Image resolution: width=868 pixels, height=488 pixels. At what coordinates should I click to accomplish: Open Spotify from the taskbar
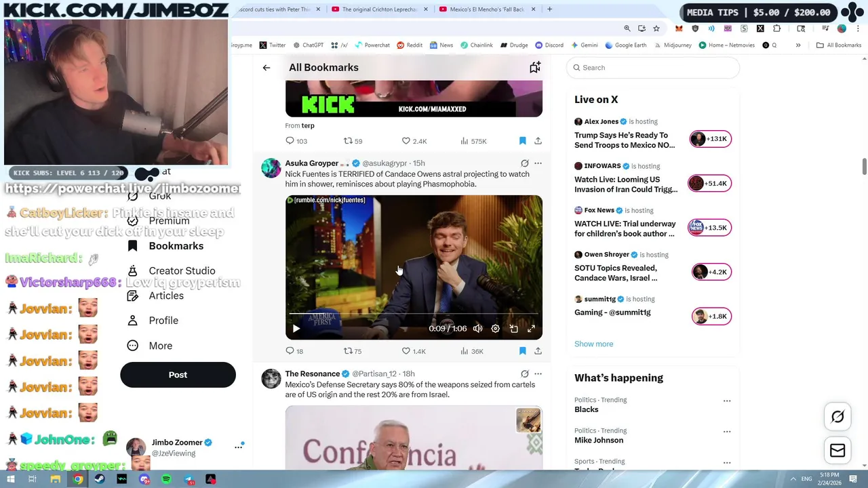(x=167, y=479)
